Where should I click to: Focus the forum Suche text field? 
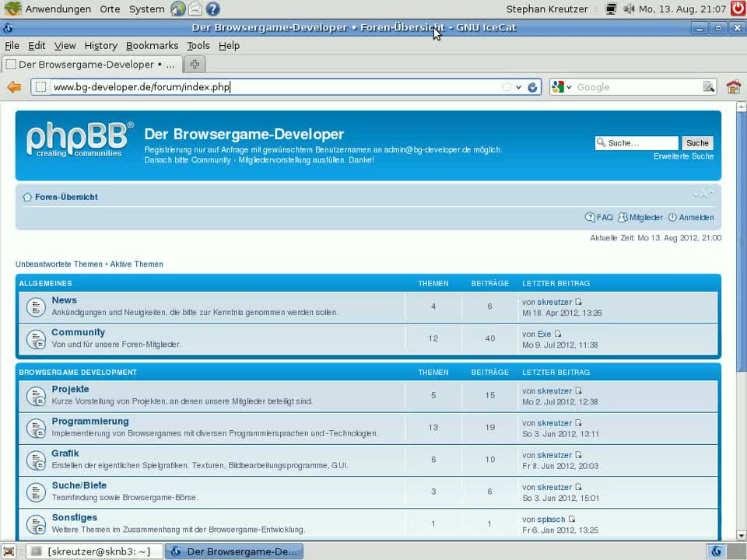tap(637, 143)
